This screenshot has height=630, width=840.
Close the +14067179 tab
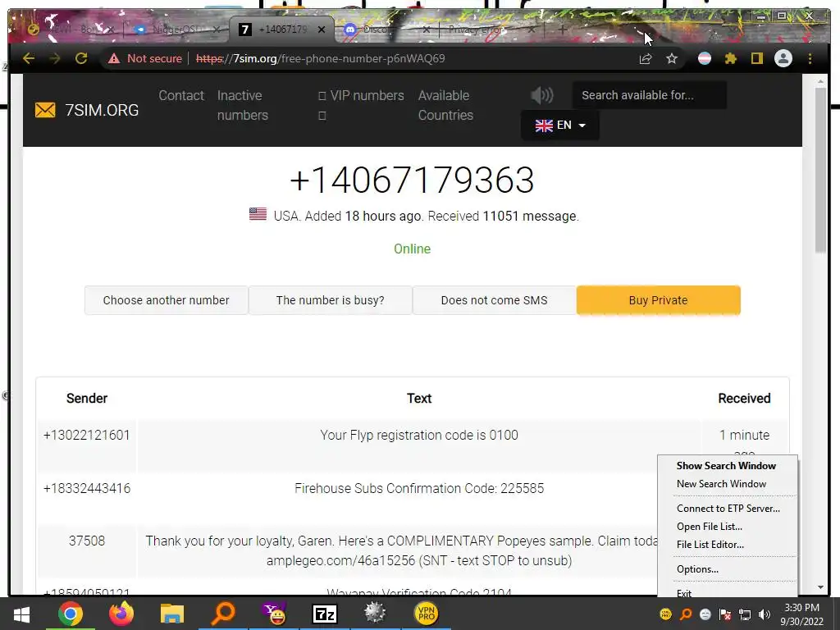(x=322, y=30)
